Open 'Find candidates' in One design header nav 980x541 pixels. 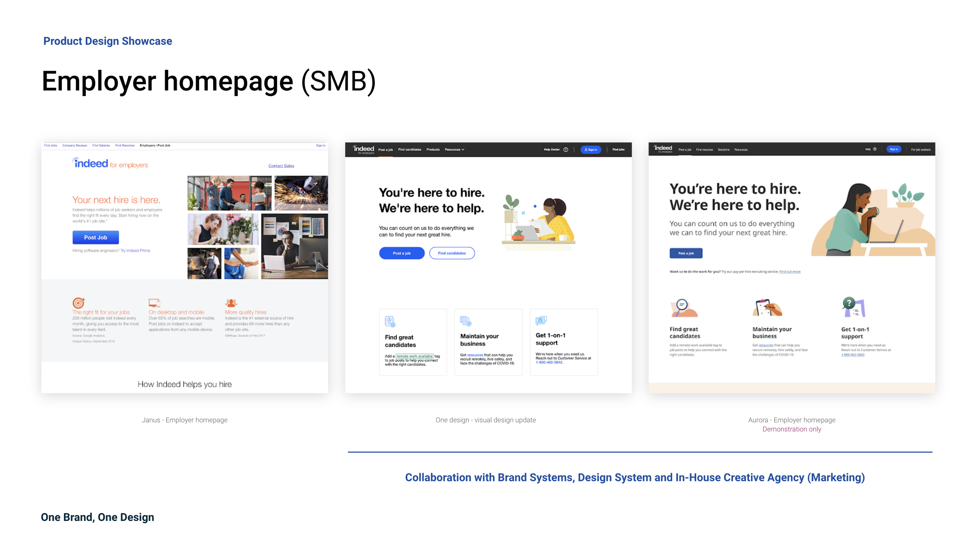pos(410,149)
